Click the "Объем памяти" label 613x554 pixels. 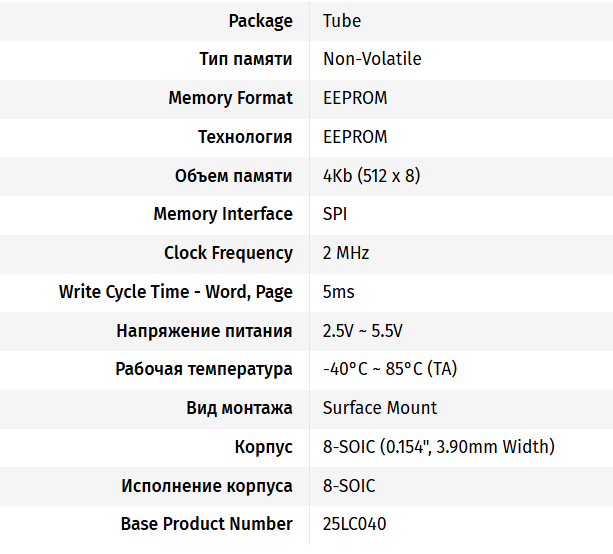coord(234,176)
